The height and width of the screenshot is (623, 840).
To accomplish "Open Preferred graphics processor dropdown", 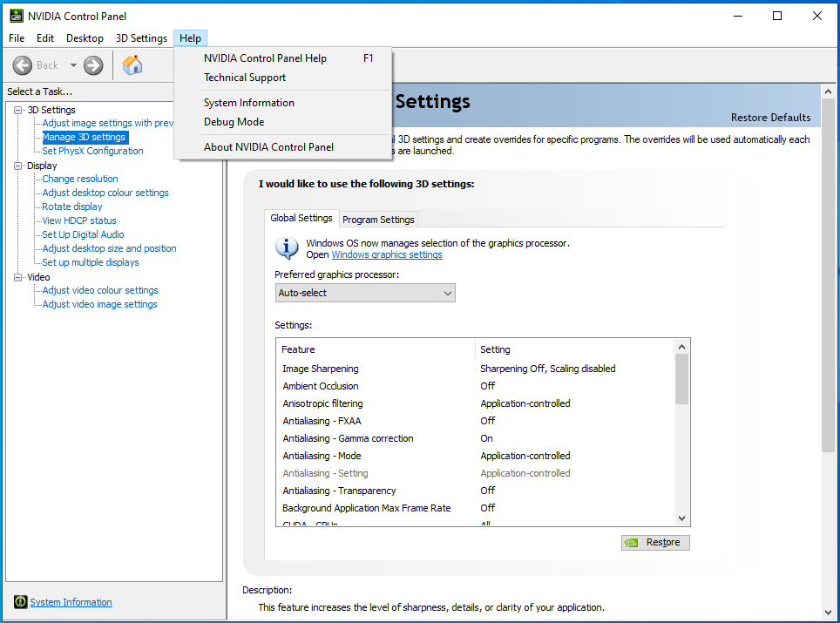I will tap(365, 293).
